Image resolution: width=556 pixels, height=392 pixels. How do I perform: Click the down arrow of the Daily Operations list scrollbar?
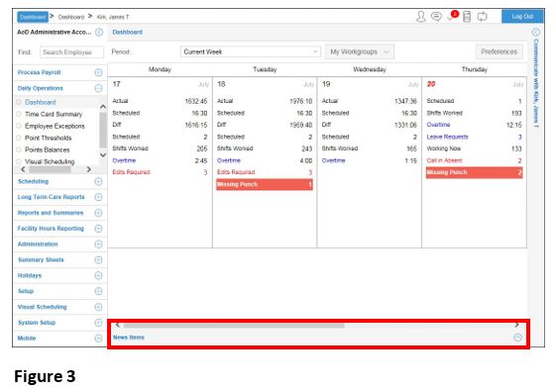click(103, 154)
